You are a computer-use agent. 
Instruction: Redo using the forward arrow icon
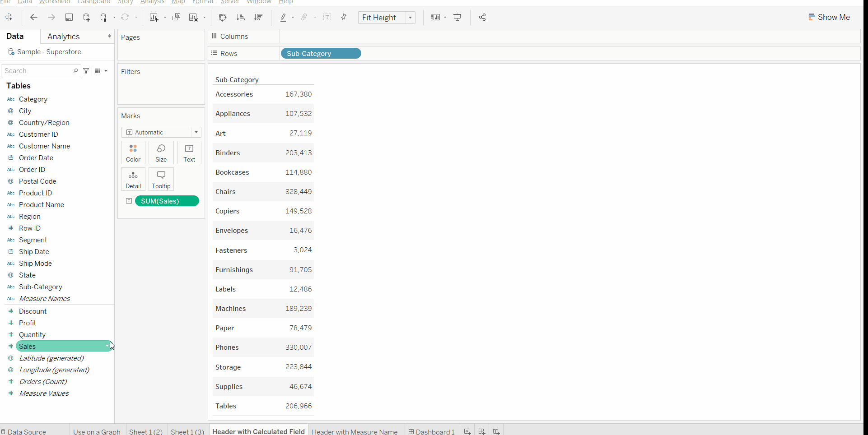click(x=51, y=17)
